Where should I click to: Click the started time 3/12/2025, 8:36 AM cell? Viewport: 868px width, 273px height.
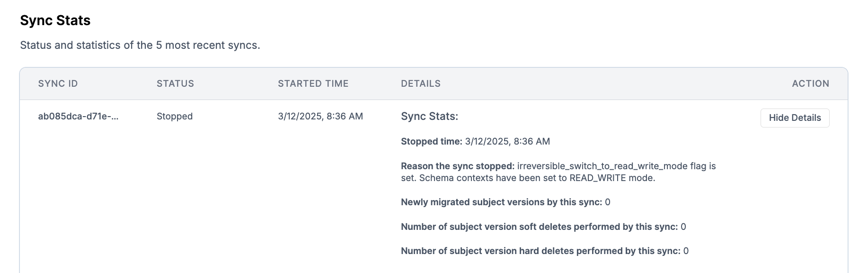(x=320, y=117)
